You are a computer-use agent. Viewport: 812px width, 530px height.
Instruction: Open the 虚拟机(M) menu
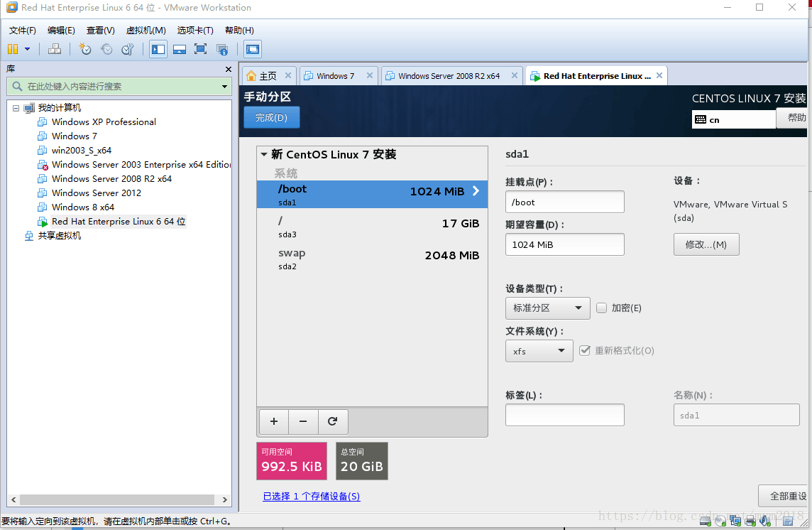pos(146,30)
